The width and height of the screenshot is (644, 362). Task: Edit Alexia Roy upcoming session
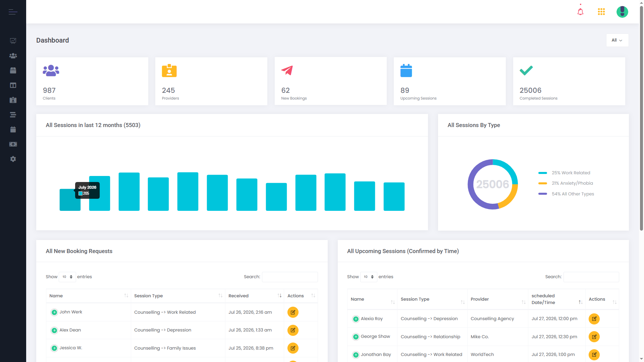click(594, 319)
